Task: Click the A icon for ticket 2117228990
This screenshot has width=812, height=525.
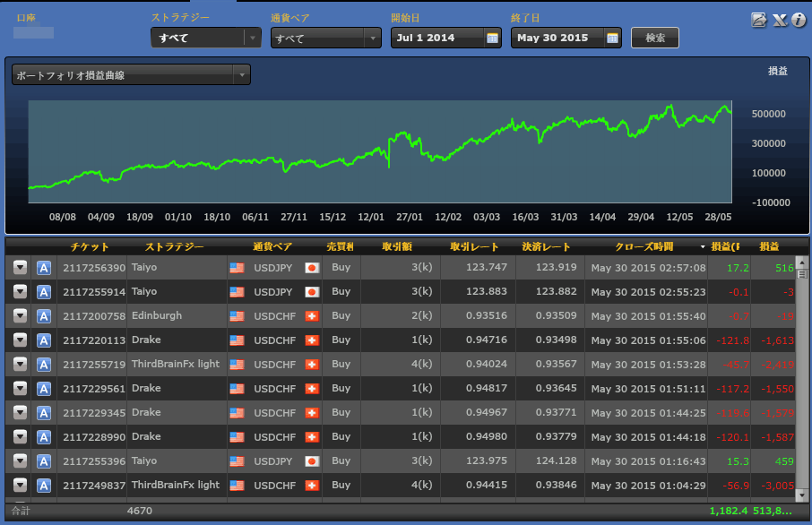Action: 44,437
